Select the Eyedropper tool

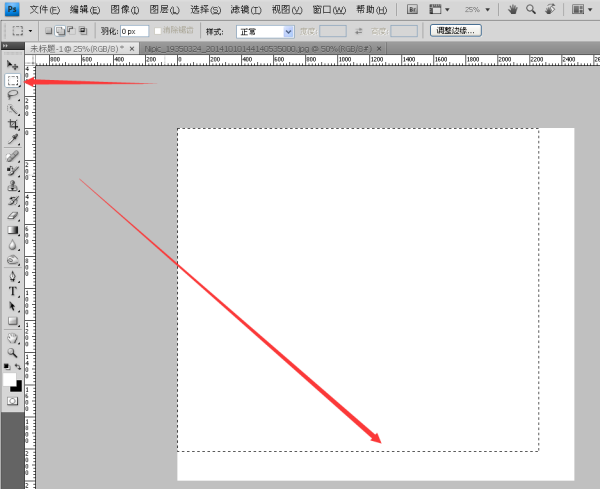click(13, 140)
